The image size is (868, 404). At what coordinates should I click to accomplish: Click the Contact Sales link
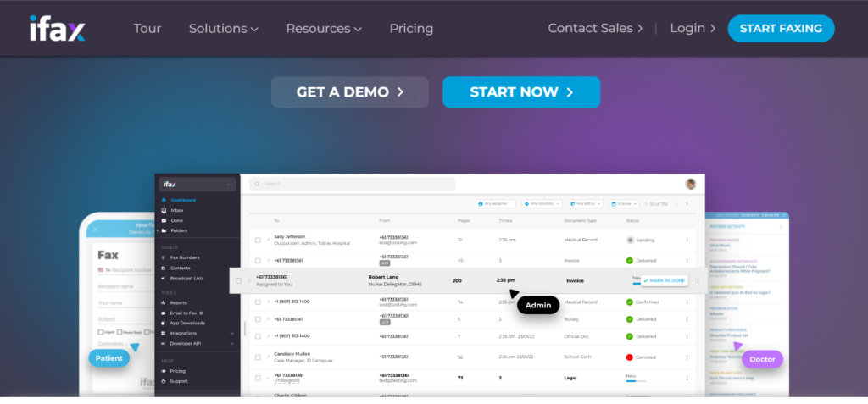[595, 28]
